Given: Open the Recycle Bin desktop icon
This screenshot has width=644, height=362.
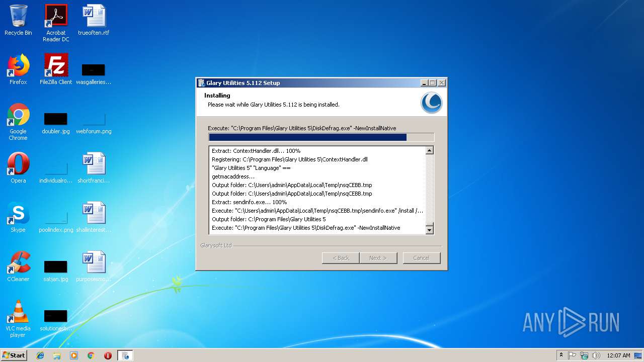Looking at the screenshot, I should click(18, 20).
